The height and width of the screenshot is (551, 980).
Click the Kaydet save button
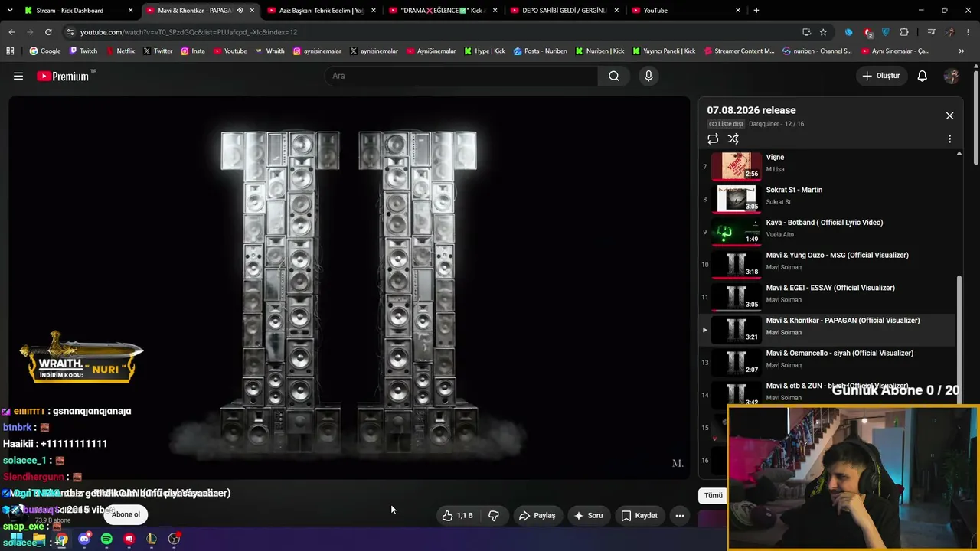click(x=639, y=516)
